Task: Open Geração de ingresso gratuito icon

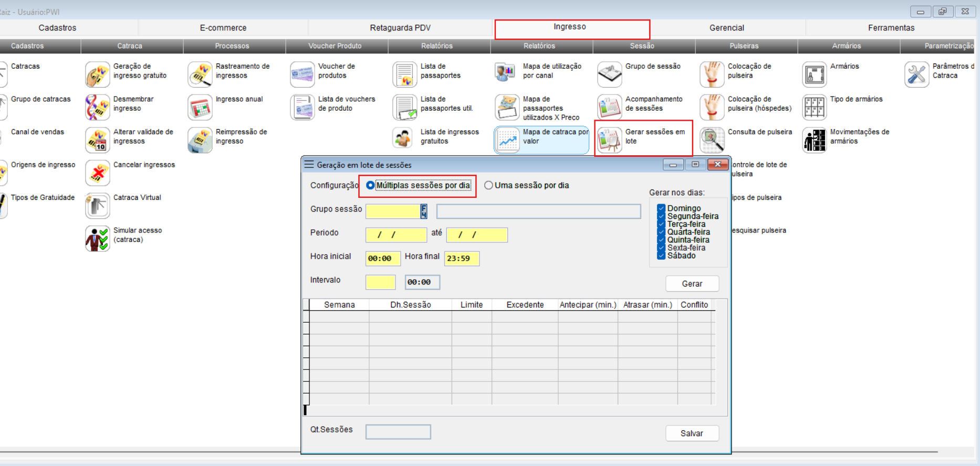Action: [98, 75]
